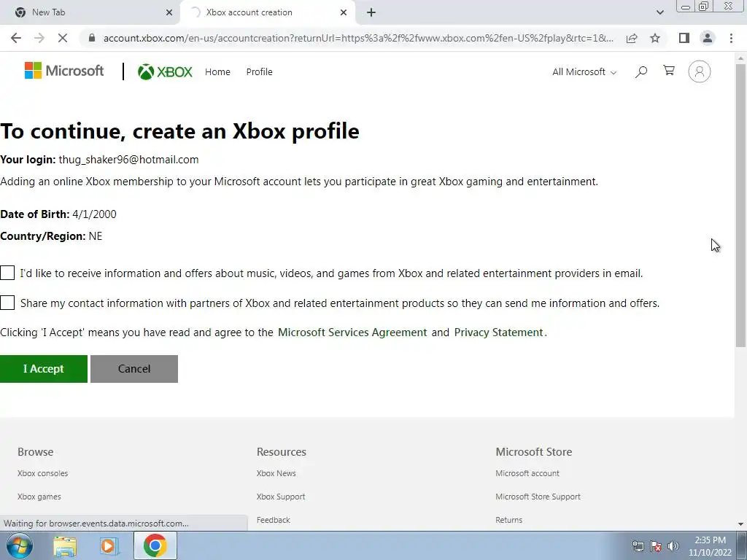
Task: Click the Microsoft logo
Action: tap(64, 71)
